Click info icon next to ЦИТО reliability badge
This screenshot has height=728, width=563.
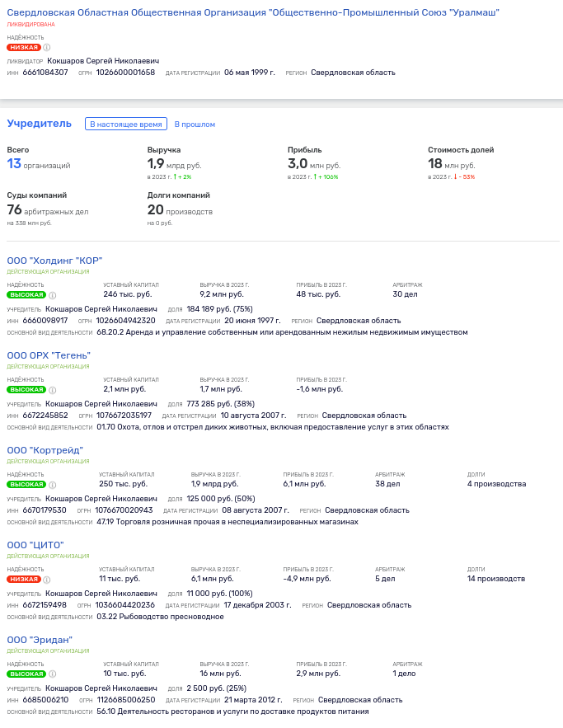point(47,580)
